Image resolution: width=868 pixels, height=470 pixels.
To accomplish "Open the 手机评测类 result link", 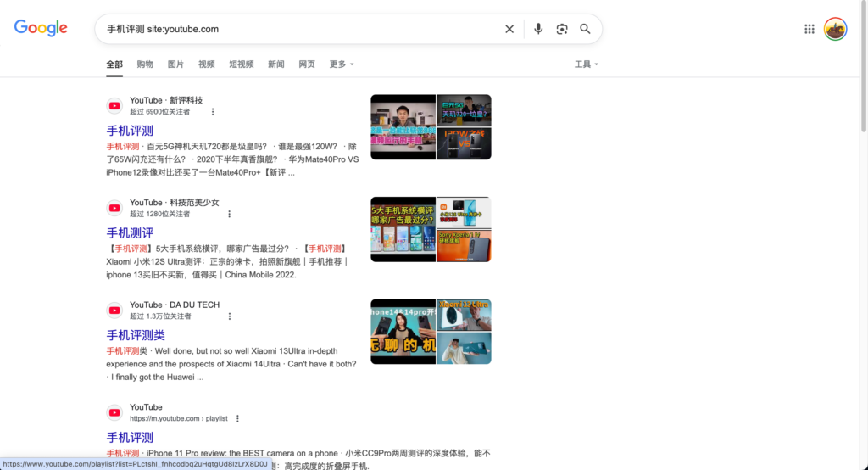I will pos(136,335).
